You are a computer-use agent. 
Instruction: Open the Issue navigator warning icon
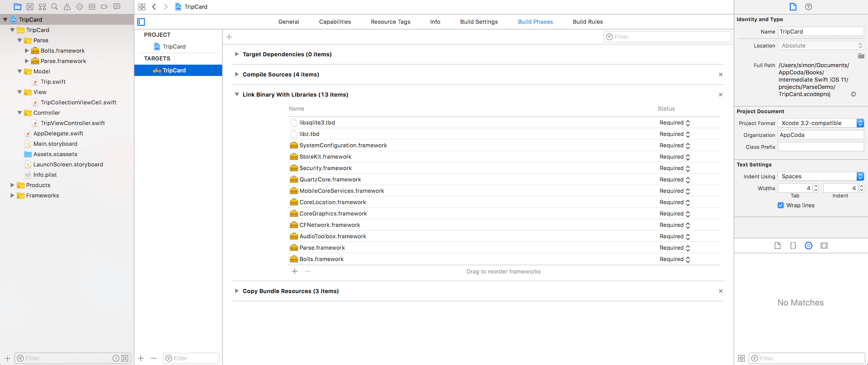pyautogui.click(x=67, y=7)
